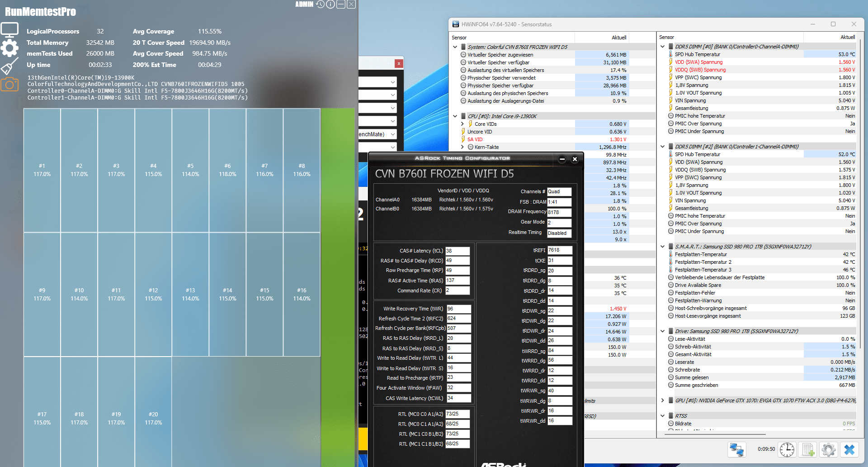Collapse S.M.A.R.T. Samsung SSD 980 PRO group
Viewport: 868px width, 467px height.
click(x=662, y=247)
